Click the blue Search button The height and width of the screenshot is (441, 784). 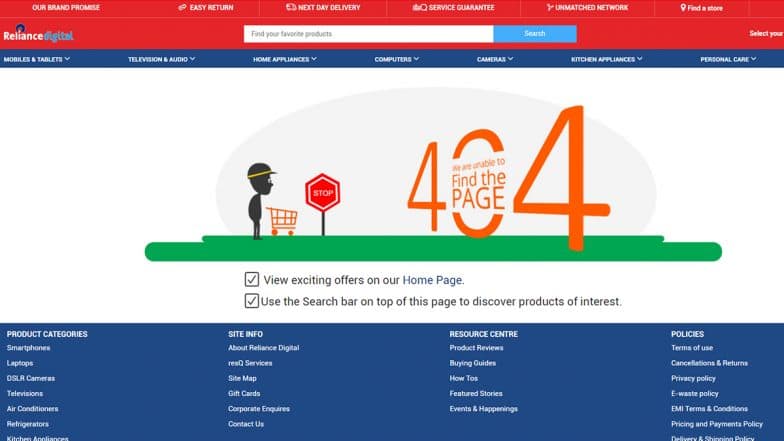[x=534, y=34]
